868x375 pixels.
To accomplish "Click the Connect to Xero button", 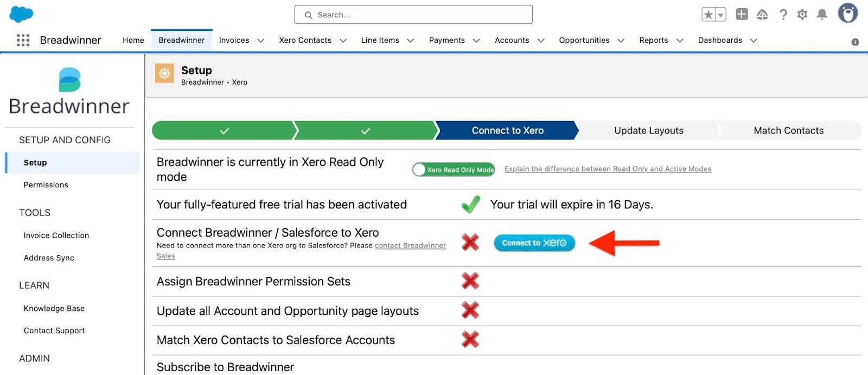I will [x=534, y=243].
